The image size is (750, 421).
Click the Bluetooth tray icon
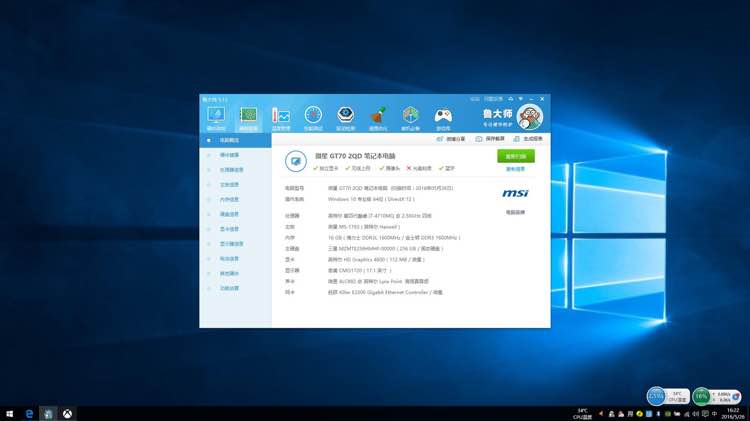click(658, 414)
